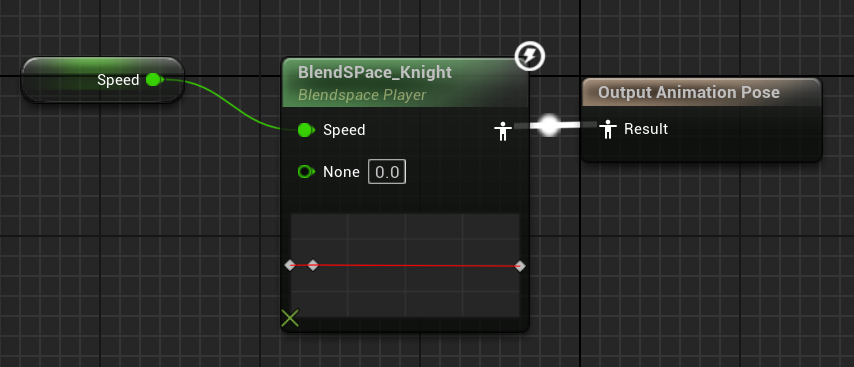The image size is (854, 367).
Task: Click the fast-path lightning bolt icon
Action: [x=530, y=56]
